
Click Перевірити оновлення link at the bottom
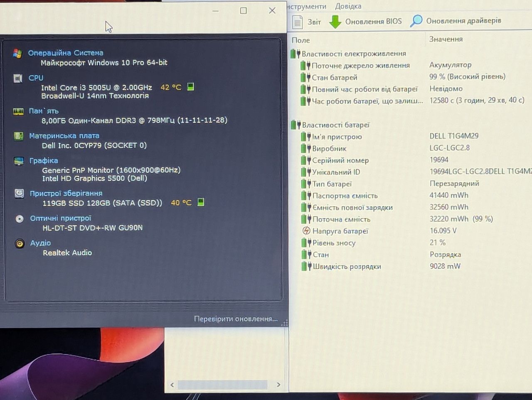point(236,319)
